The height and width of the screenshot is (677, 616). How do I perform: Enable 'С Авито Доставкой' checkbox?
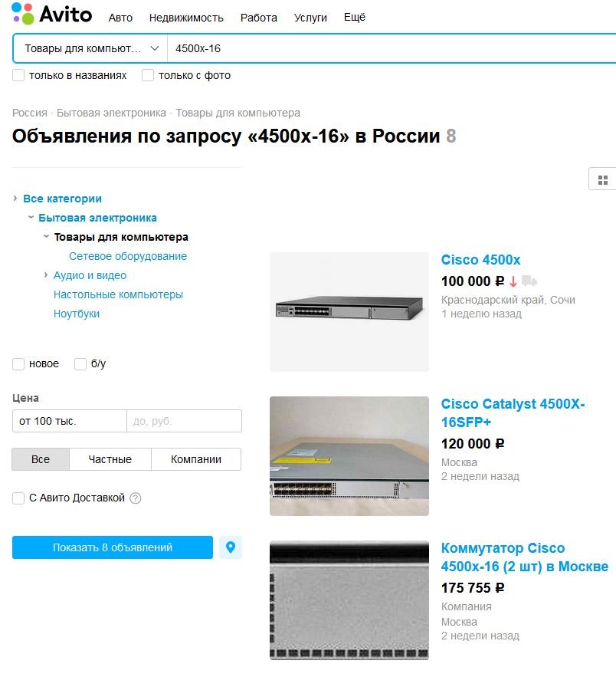click(18, 498)
